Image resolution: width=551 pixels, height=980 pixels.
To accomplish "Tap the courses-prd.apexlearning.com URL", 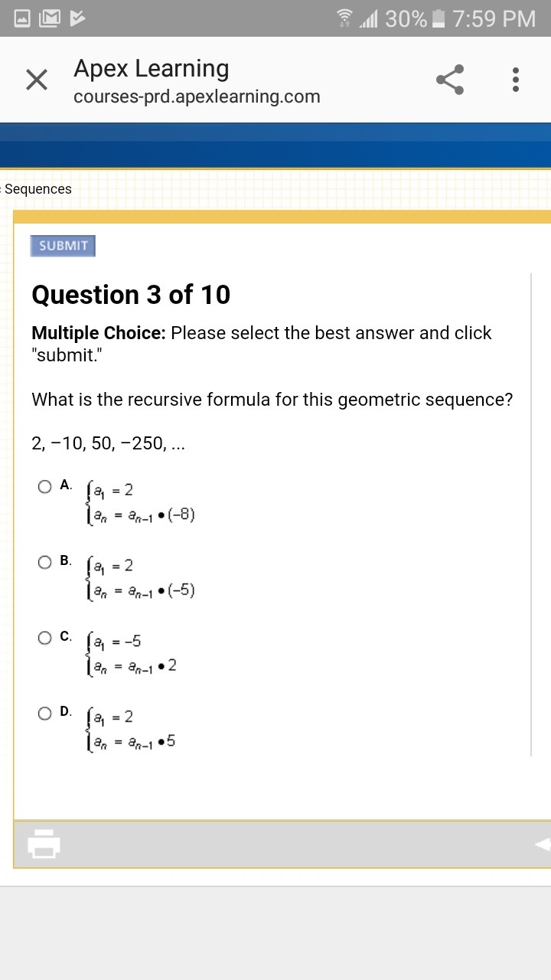I will click(197, 97).
